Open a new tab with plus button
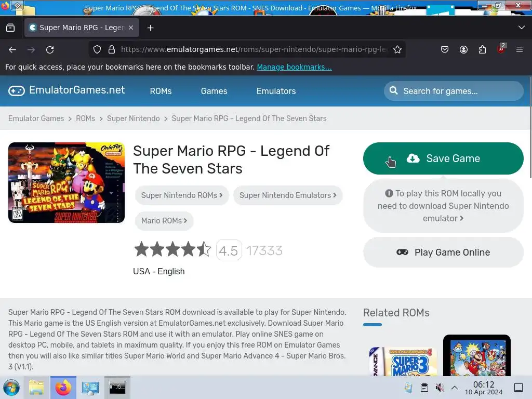Screen dimensions: 532x399 (150, 28)
